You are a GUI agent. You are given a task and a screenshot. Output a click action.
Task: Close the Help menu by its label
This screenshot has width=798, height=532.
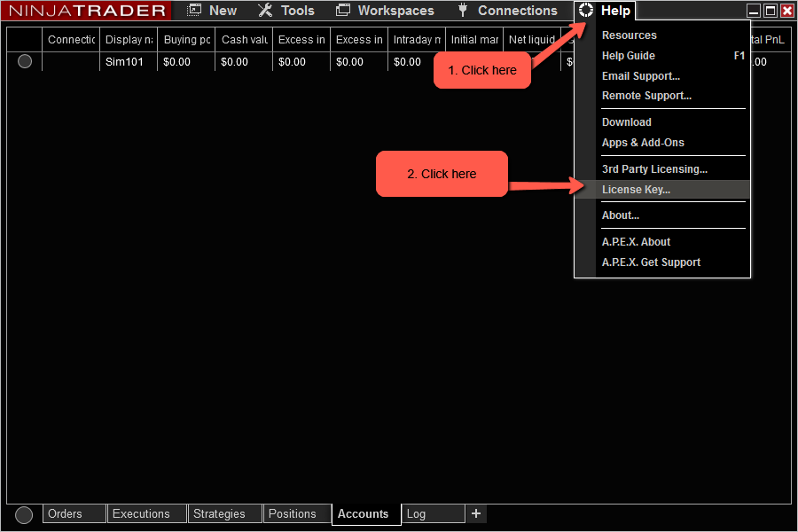(615, 11)
